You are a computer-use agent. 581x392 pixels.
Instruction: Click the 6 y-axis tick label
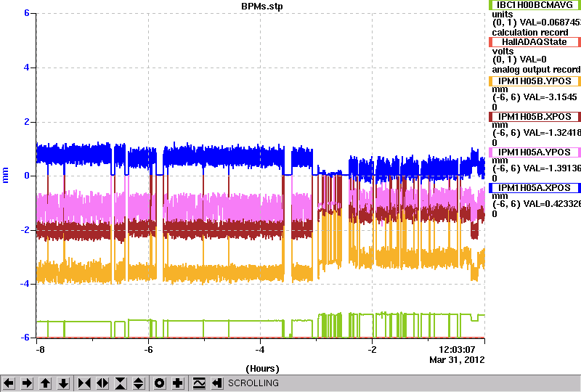(27, 13)
